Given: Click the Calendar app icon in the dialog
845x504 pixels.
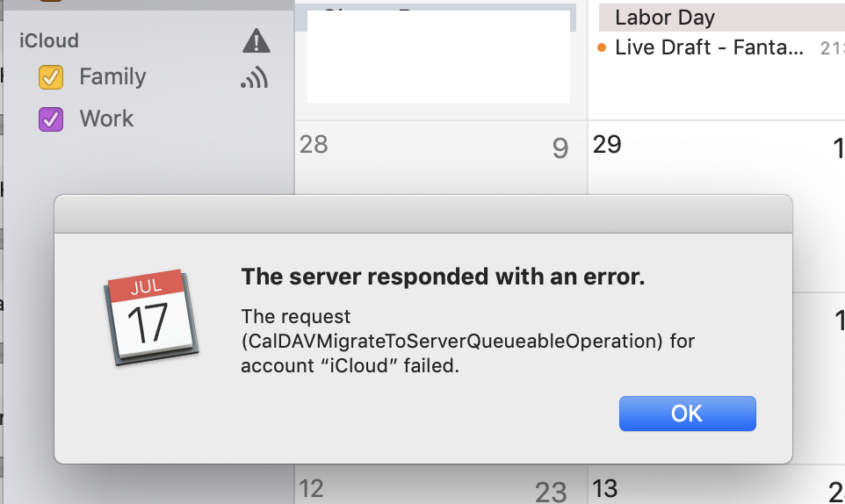Looking at the screenshot, I should (x=148, y=317).
